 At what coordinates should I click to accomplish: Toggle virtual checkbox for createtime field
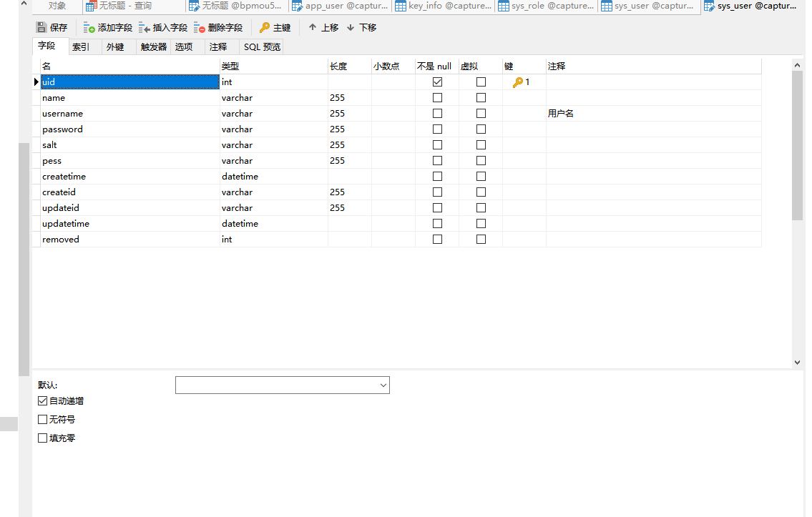click(x=481, y=177)
